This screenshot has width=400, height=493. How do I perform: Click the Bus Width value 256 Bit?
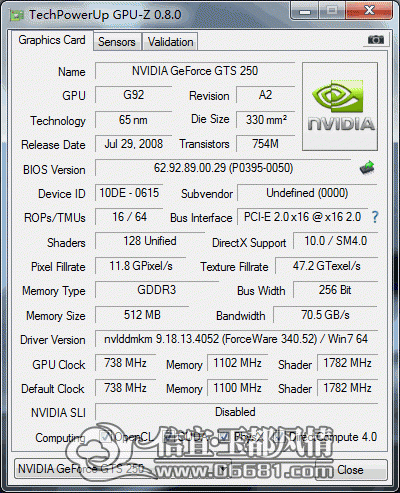335,290
